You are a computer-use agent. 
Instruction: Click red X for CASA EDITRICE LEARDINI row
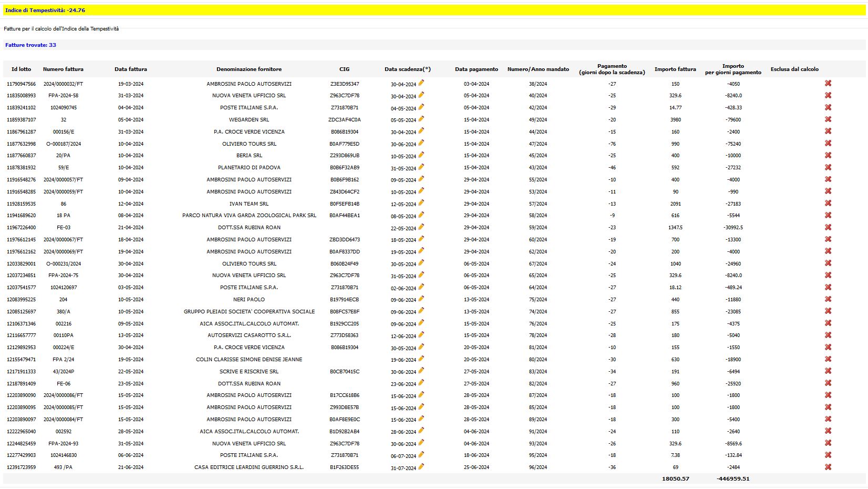pyautogui.click(x=828, y=467)
